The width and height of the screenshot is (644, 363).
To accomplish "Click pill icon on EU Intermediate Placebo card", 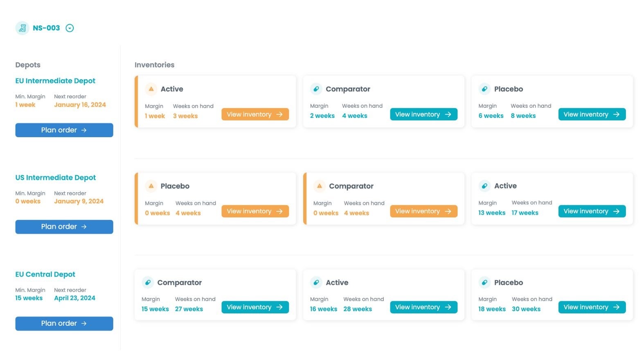I will (484, 89).
